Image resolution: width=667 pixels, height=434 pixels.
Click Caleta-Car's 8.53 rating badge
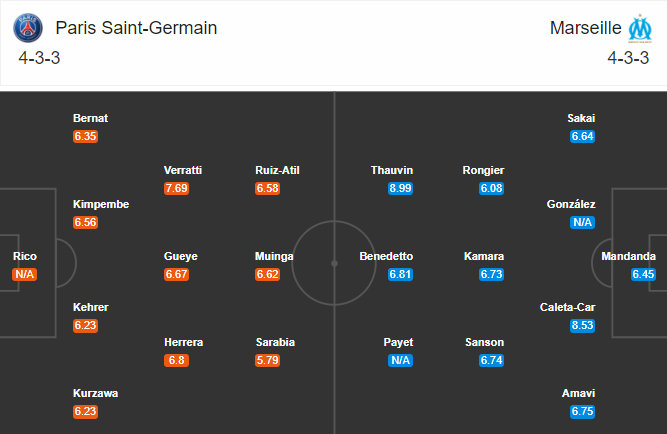coord(582,325)
